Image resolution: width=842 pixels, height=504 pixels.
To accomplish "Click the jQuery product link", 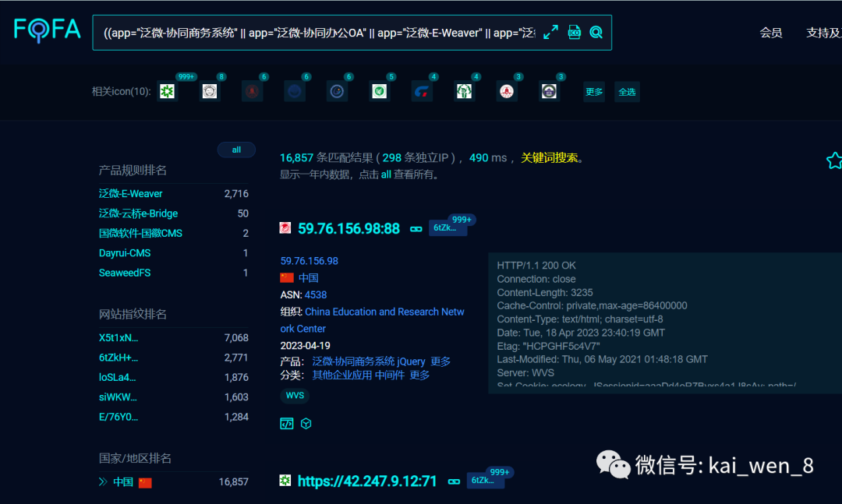I will tap(412, 361).
